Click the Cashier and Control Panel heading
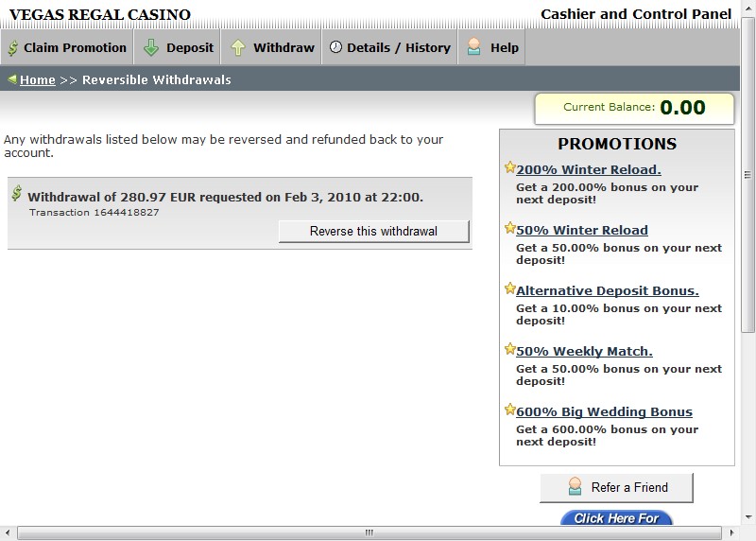This screenshot has height=541, width=756. coord(636,14)
